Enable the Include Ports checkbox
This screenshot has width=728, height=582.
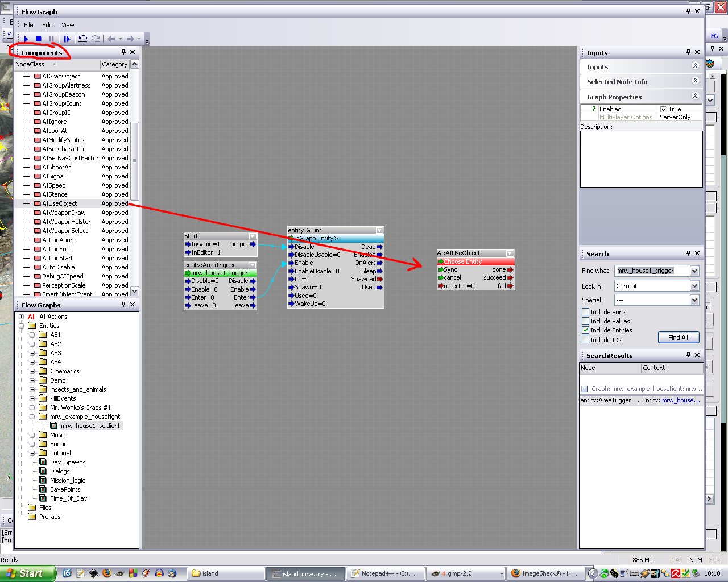click(585, 312)
